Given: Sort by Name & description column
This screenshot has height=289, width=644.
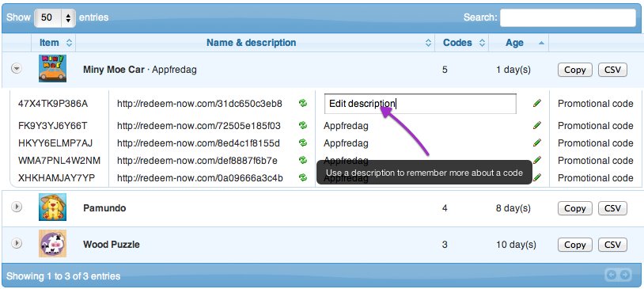Looking at the screenshot, I should pyautogui.click(x=255, y=43).
